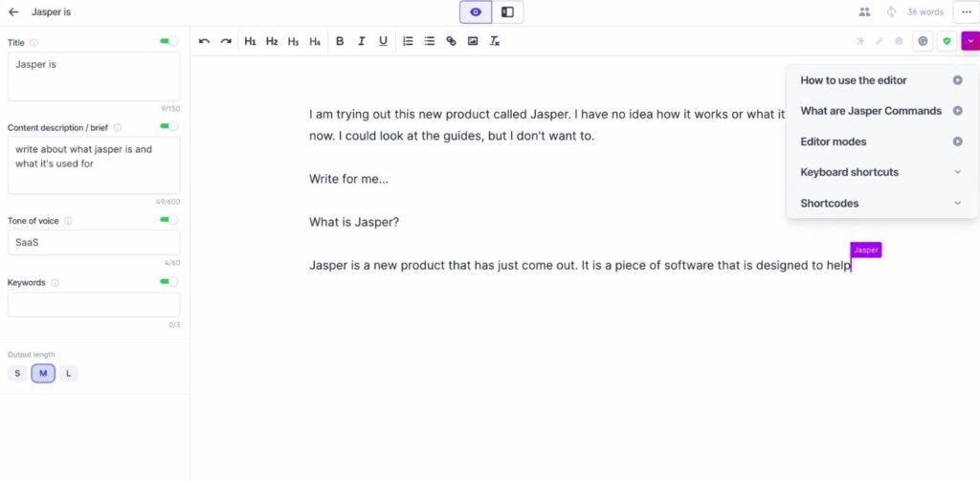Open the Keyboard shortcuts help item

pos(850,172)
